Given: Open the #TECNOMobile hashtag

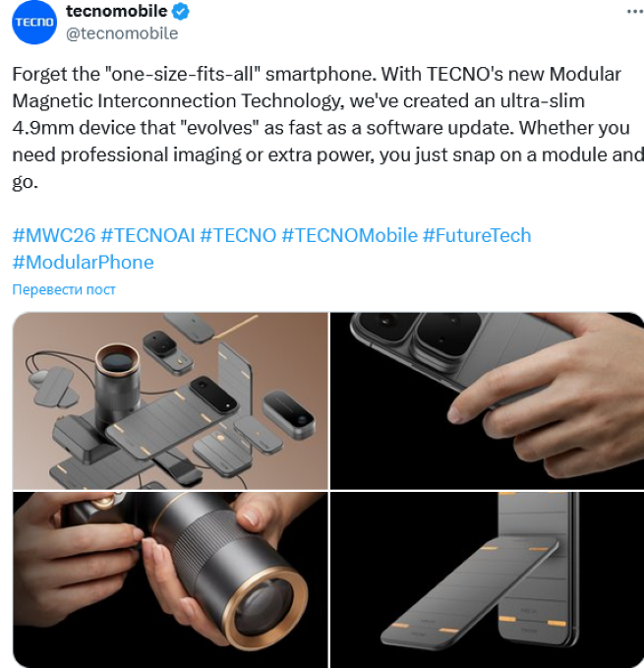Looking at the screenshot, I should pos(349,235).
